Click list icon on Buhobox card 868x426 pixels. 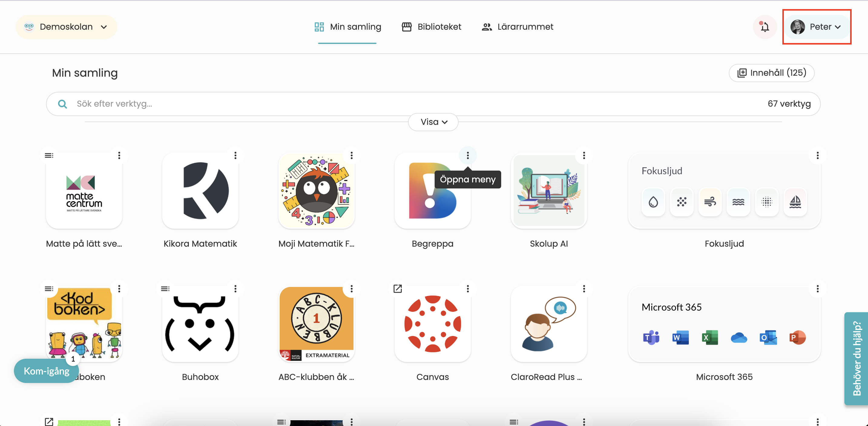tap(165, 289)
